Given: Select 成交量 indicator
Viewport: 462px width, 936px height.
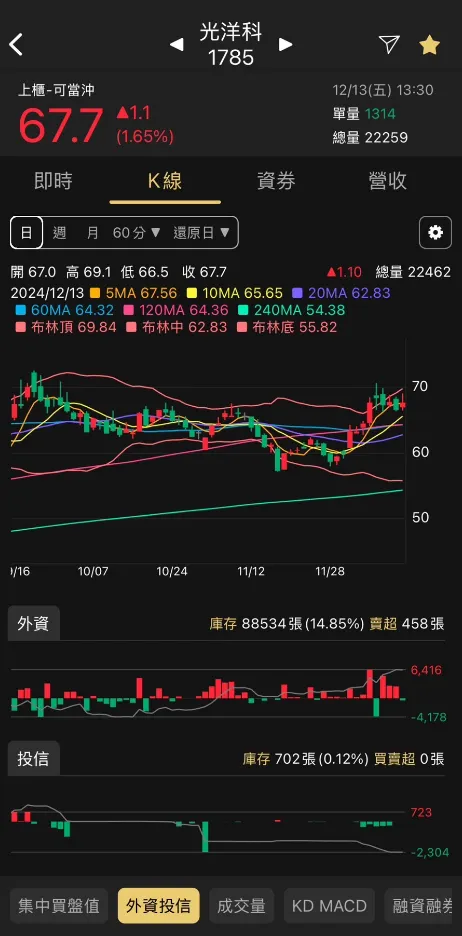Looking at the screenshot, I should tap(241, 906).
